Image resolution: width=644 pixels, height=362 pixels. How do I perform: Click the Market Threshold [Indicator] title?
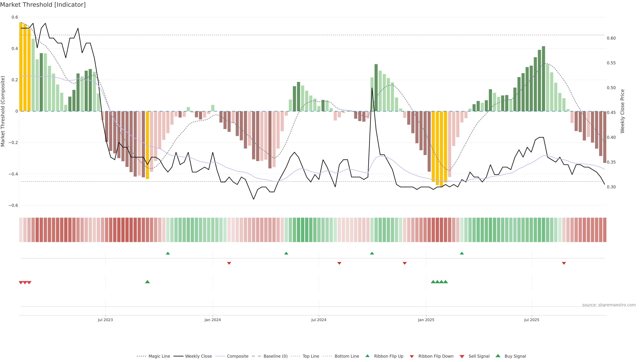point(43,5)
